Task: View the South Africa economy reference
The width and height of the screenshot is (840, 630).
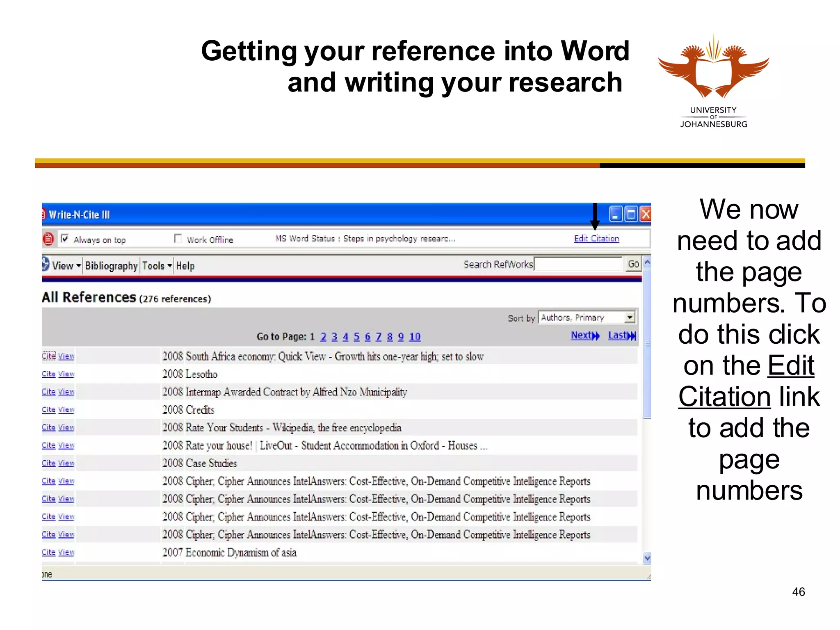Action: (66, 356)
